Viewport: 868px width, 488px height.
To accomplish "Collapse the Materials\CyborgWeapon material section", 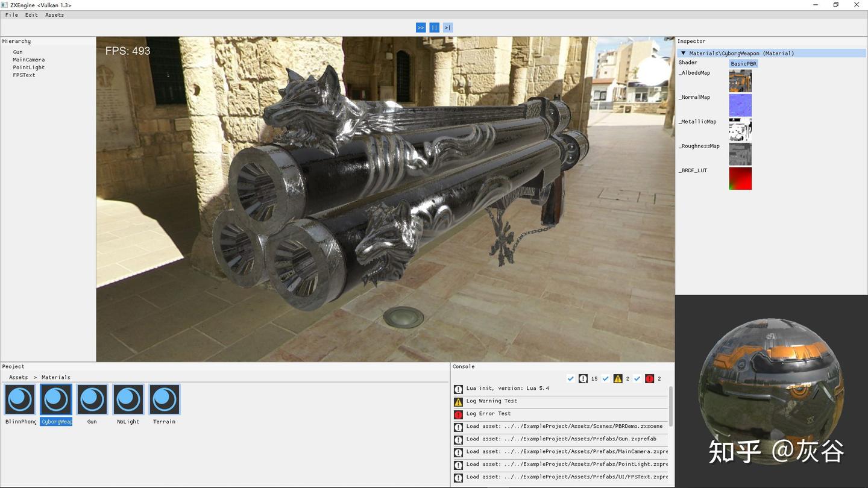I will tap(683, 53).
